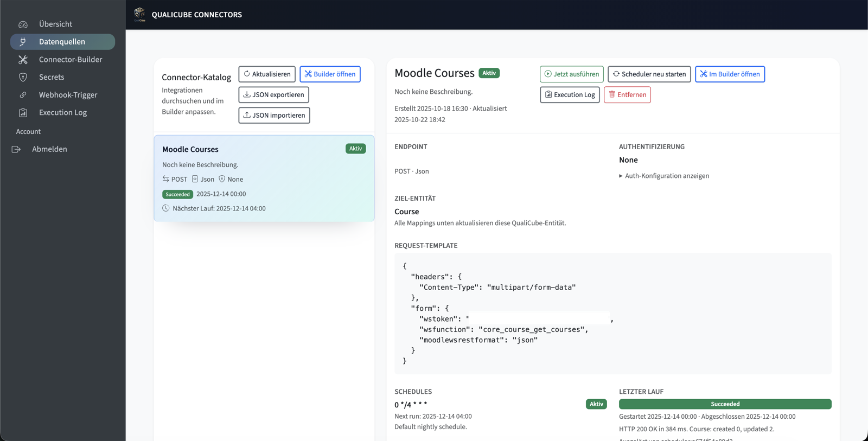The height and width of the screenshot is (441, 868).
Task: Click the Execution Log sidebar icon
Action: click(x=23, y=112)
